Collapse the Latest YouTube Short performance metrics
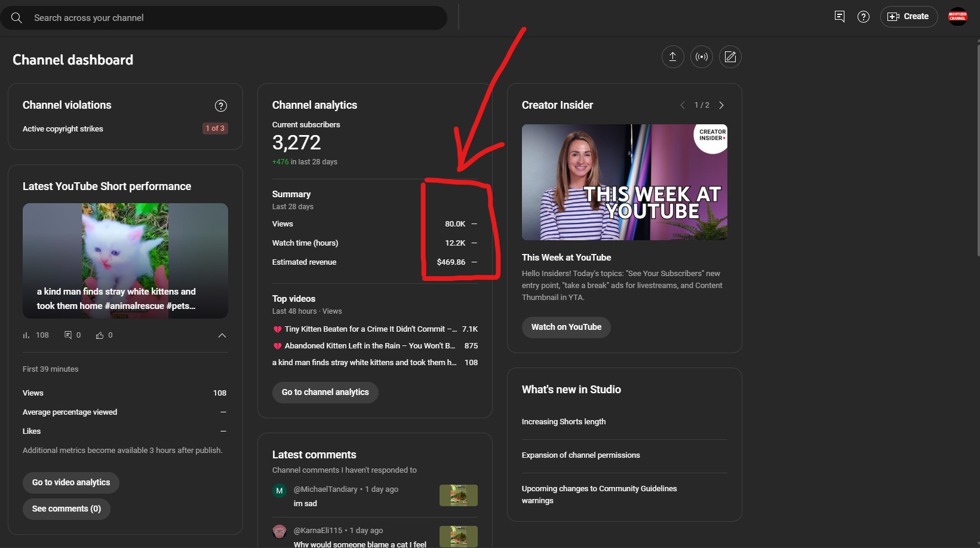This screenshot has height=548, width=980. click(x=222, y=335)
